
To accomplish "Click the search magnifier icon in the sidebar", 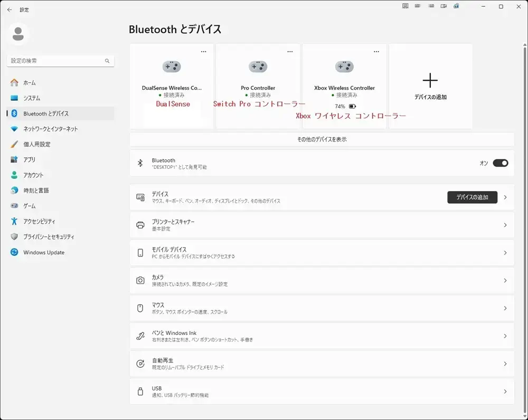I will [x=107, y=61].
